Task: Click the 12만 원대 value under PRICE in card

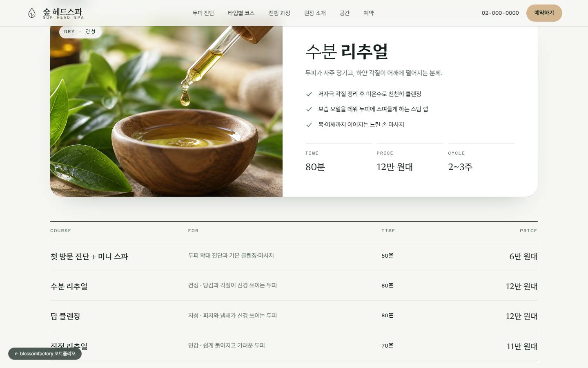Action: point(395,167)
